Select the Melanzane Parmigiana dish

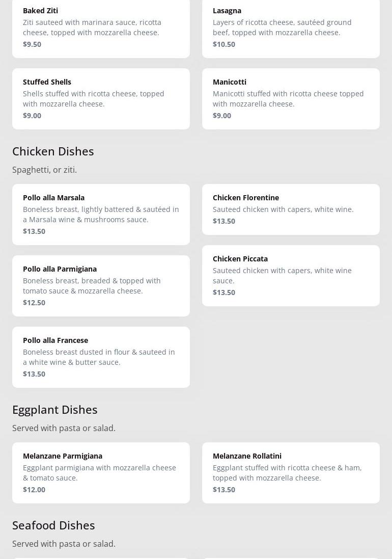coord(101,472)
